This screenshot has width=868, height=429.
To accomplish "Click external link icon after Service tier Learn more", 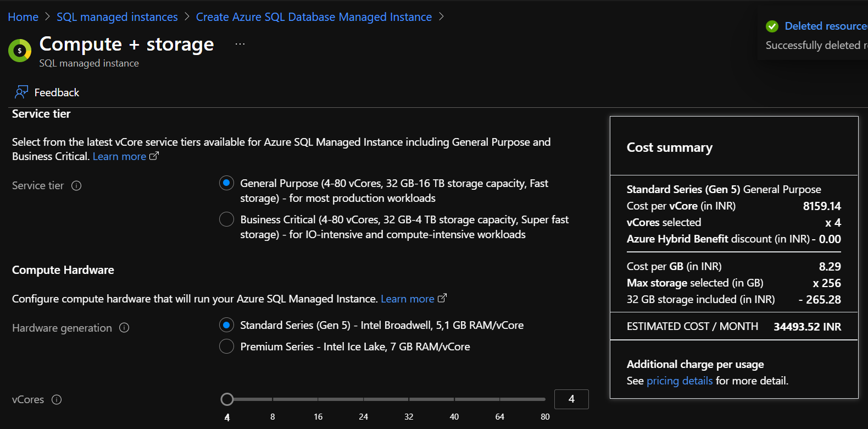I will pyautogui.click(x=154, y=156).
